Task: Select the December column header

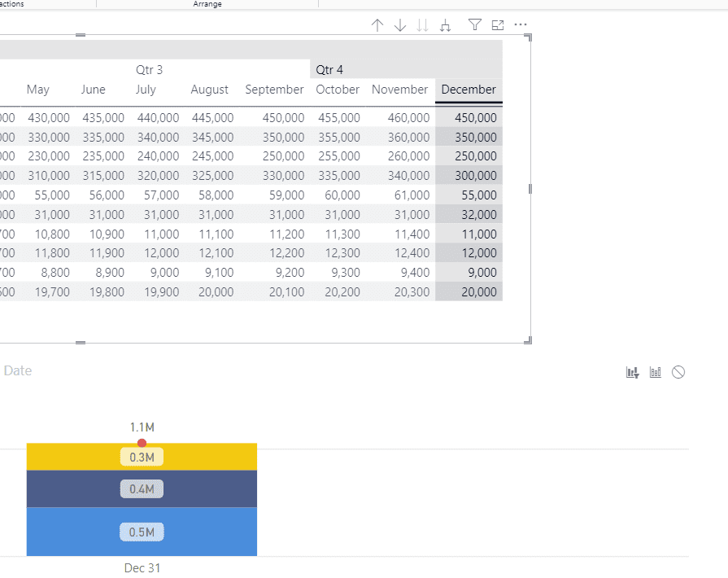Action: click(x=469, y=90)
